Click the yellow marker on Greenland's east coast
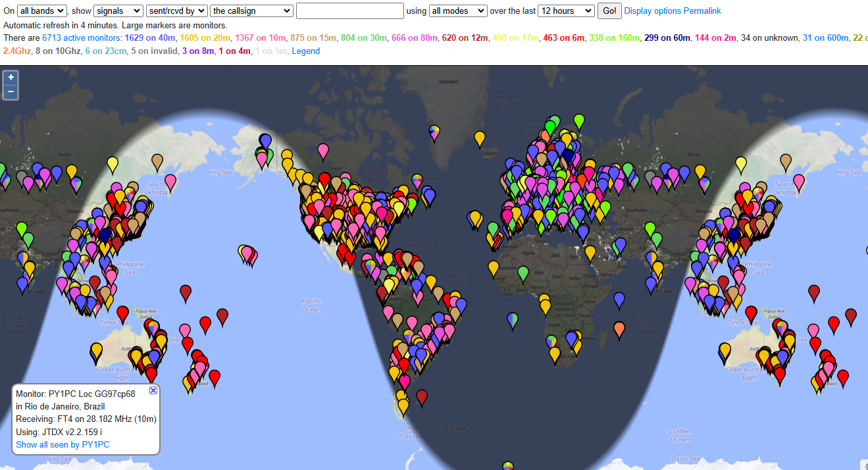Viewport: 868px width, 470px height. pos(480,138)
